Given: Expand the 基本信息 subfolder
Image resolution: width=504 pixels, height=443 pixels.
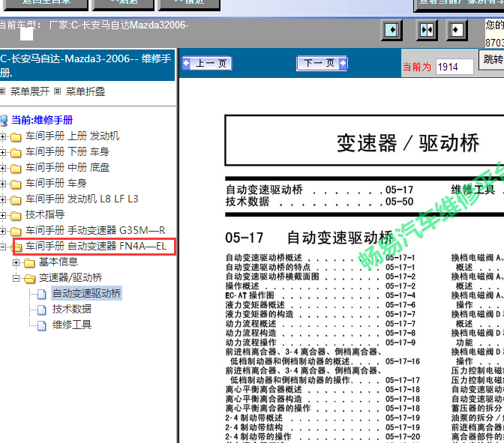Looking at the screenshot, I should pyautogui.click(x=16, y=262).
